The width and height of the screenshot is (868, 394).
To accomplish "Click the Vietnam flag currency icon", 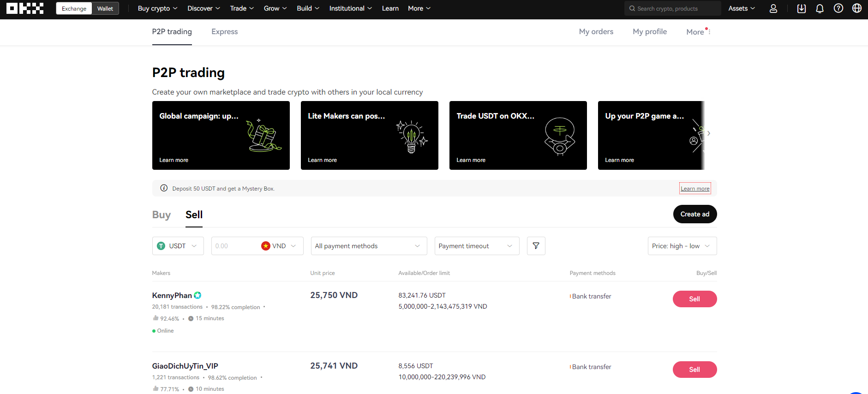I will coord(266,246).
